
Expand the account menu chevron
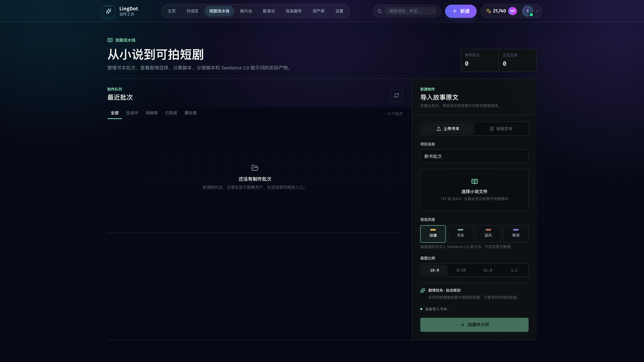click(537, 11)
